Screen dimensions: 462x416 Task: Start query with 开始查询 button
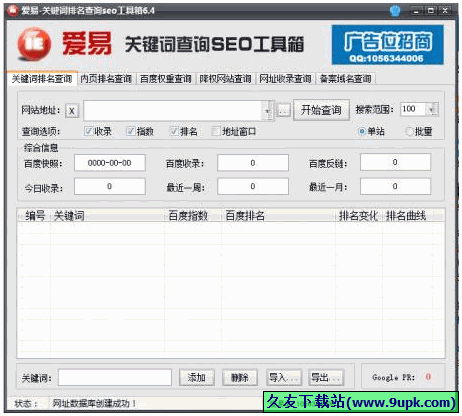(321, 110)
